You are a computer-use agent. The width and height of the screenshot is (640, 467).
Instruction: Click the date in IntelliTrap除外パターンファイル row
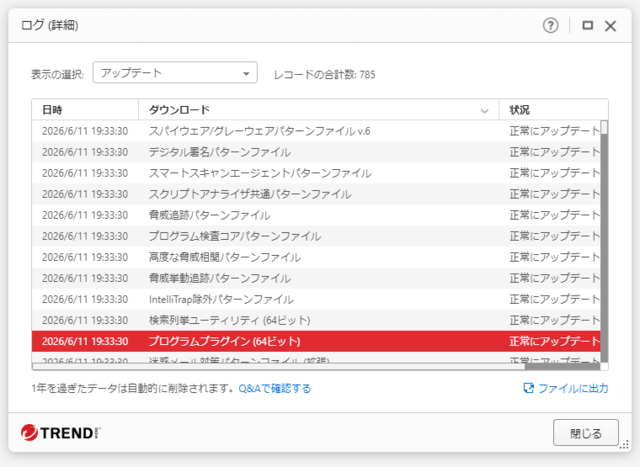(85, 299)
